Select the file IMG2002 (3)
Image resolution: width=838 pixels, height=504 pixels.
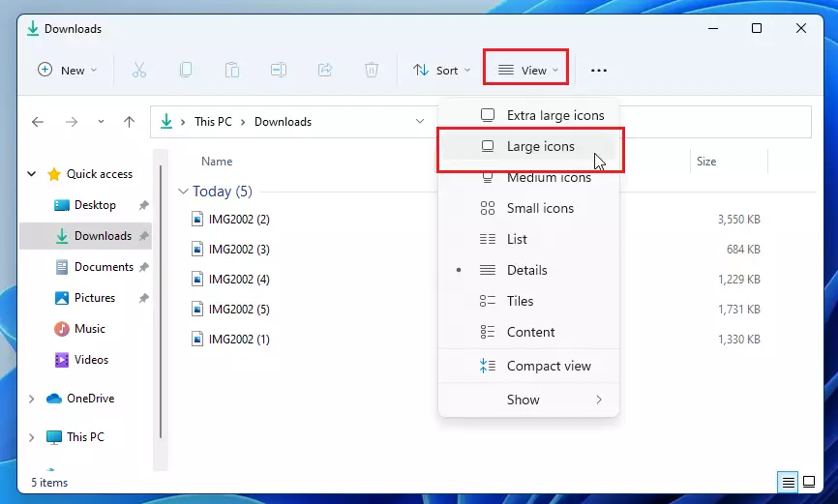239,249
